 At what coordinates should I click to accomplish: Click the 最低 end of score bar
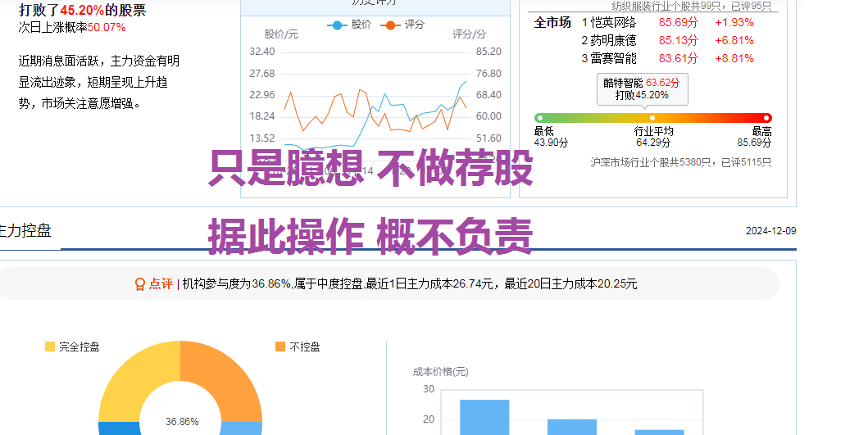(539, 118)
